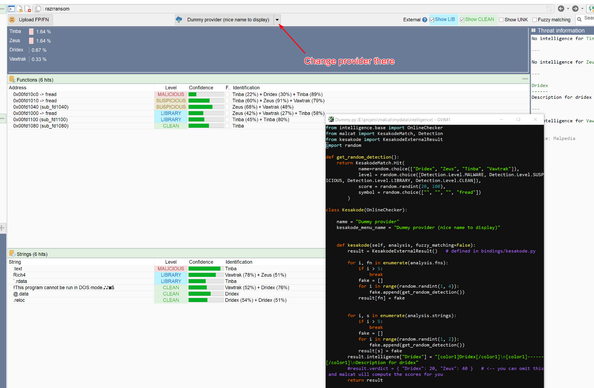Click the file icon with red badge

click(28, 8)
